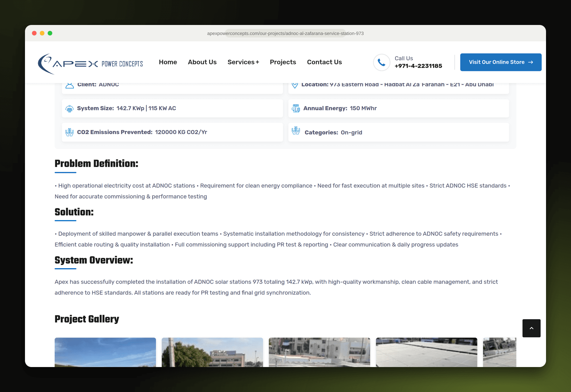Open the fourth gallery image of flat rooftop
571x392 pixels.
[x=426, y=352]
